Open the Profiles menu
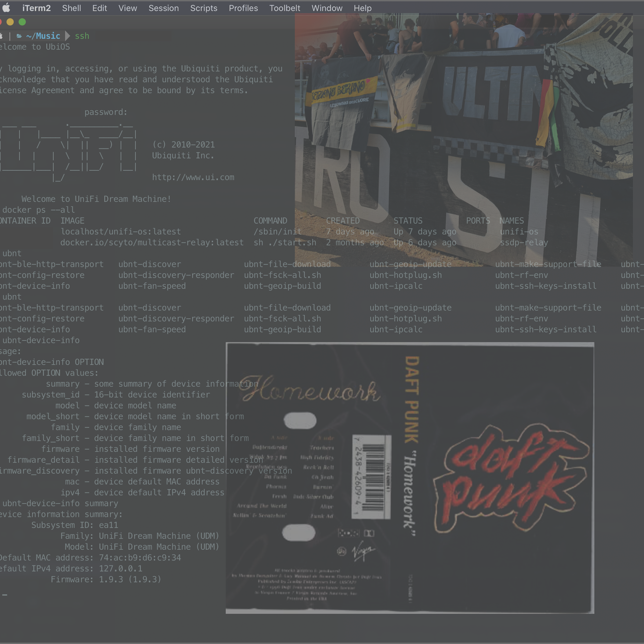This screenshot has width=644, height=644. coord(243,8)
